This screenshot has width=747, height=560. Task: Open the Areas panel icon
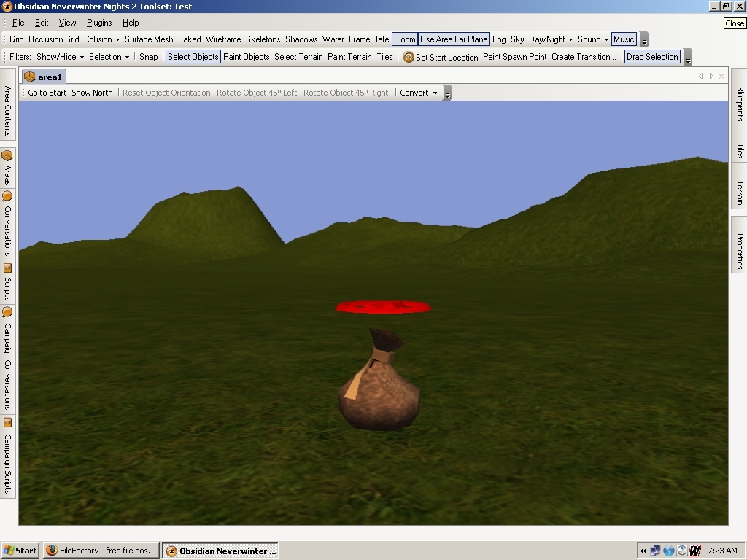point(7,156)
